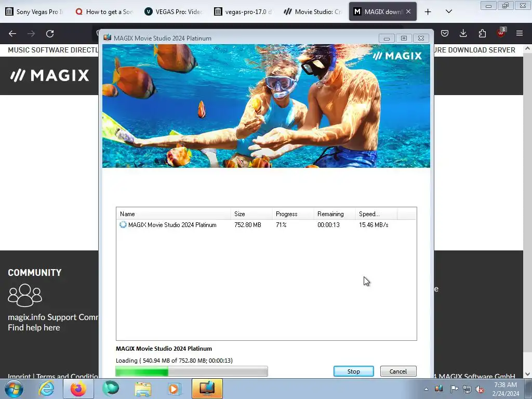The width and height of the screenshot is (532, 399).
Task: Expand the list all tabs chevron
Action: point(448,11)
